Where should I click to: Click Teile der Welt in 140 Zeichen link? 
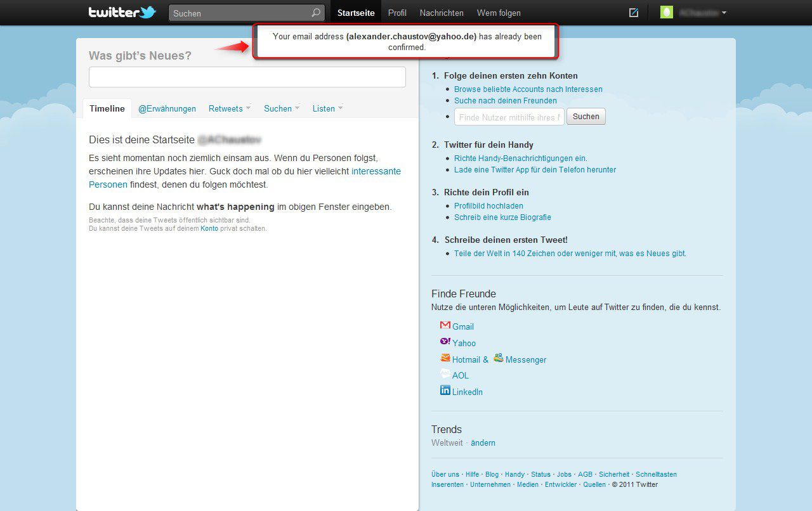(x=570, y=254)
